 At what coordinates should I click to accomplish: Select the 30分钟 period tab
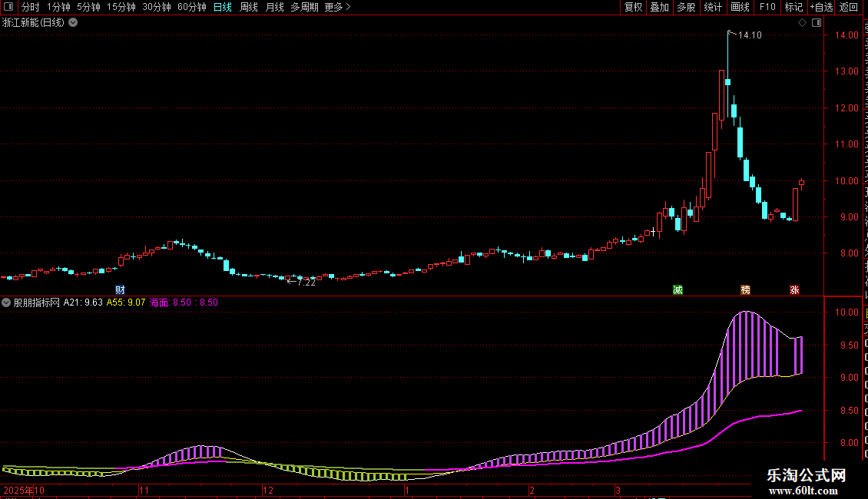[x=157, y=7]
